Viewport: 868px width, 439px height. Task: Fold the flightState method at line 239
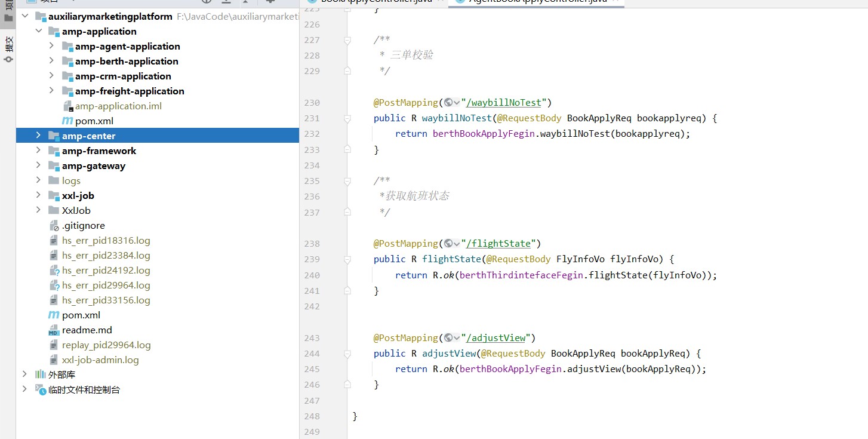(x=347, y=259)
